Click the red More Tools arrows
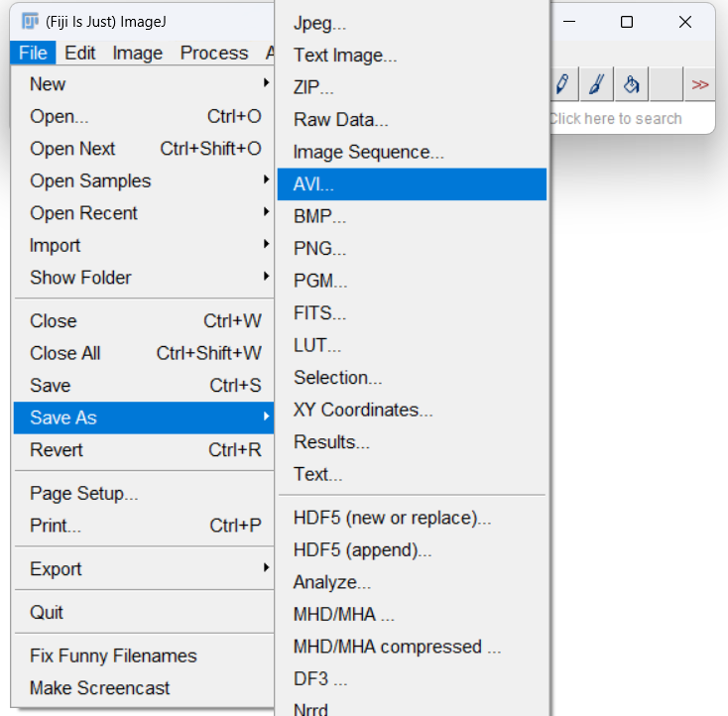The image size is (728, 716). pyautogui.click(x=699, y=84)
